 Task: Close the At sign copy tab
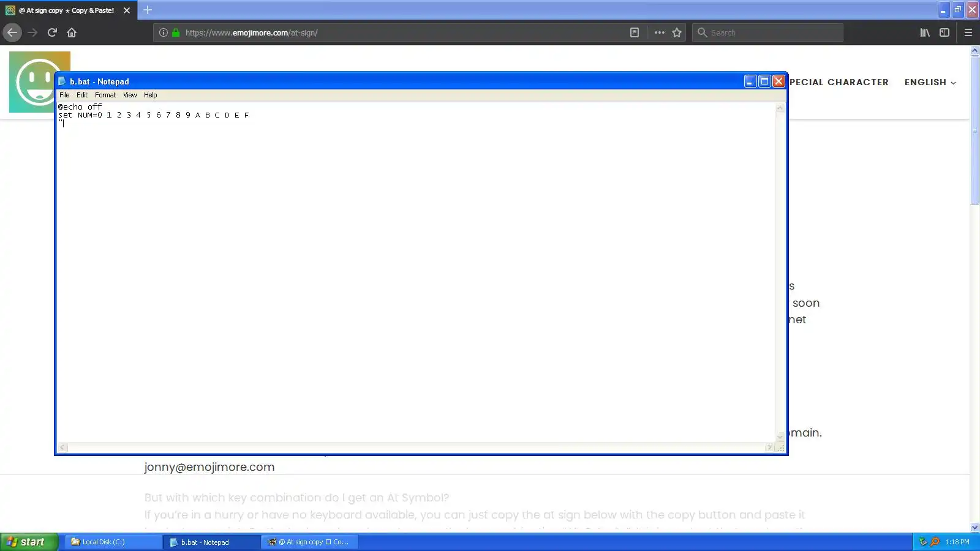pos(127,10)
